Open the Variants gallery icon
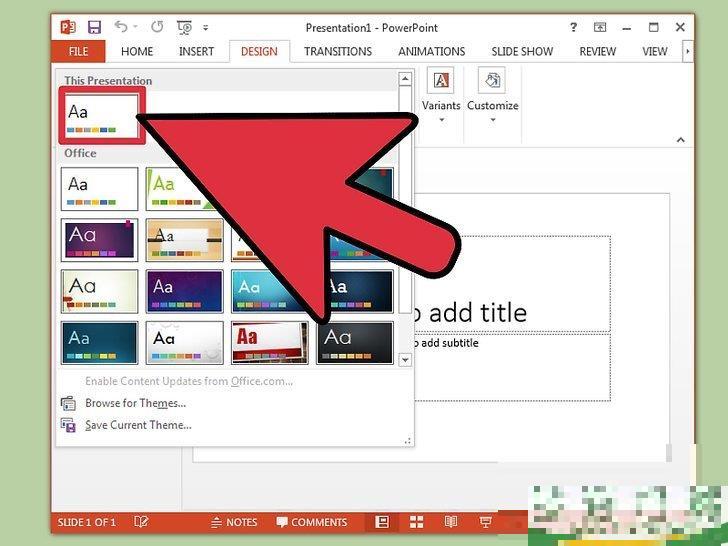Viewport: 728px width, 546px height. pos(441,80)
